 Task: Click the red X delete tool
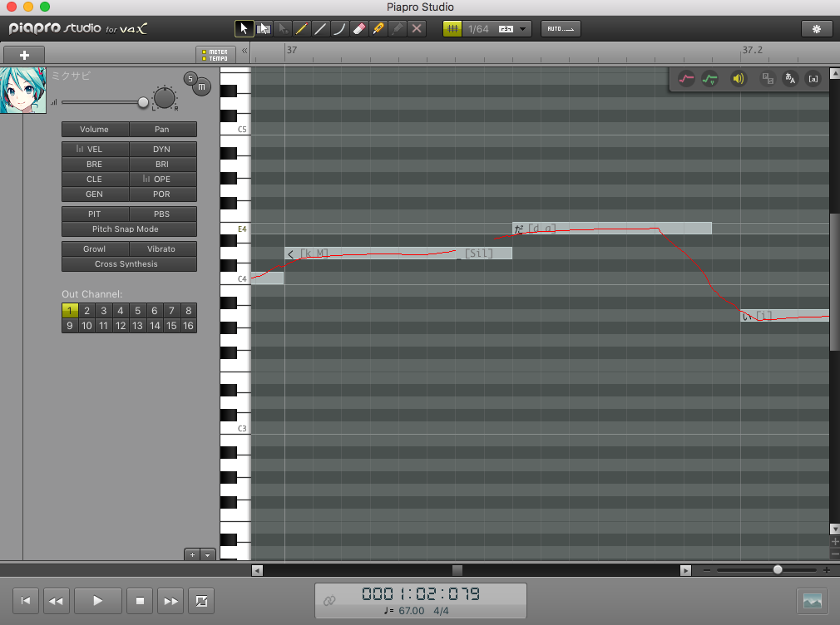417,28
